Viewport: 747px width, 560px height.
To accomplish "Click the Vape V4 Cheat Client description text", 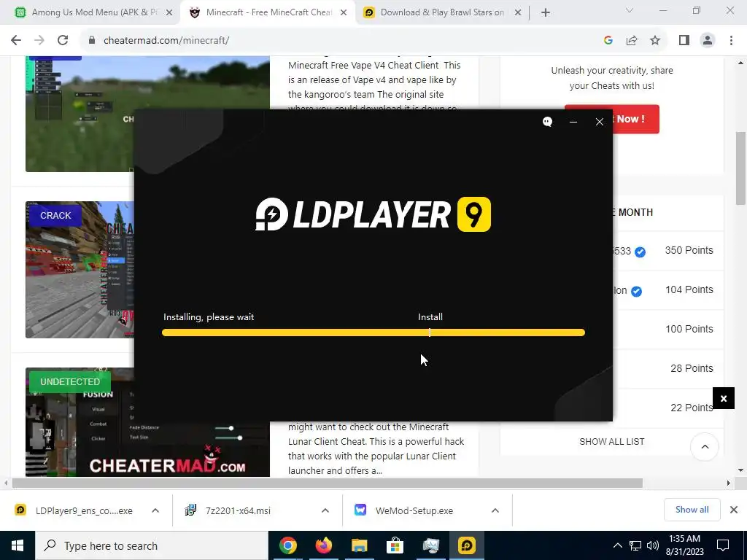I will [x=374, y=86].
